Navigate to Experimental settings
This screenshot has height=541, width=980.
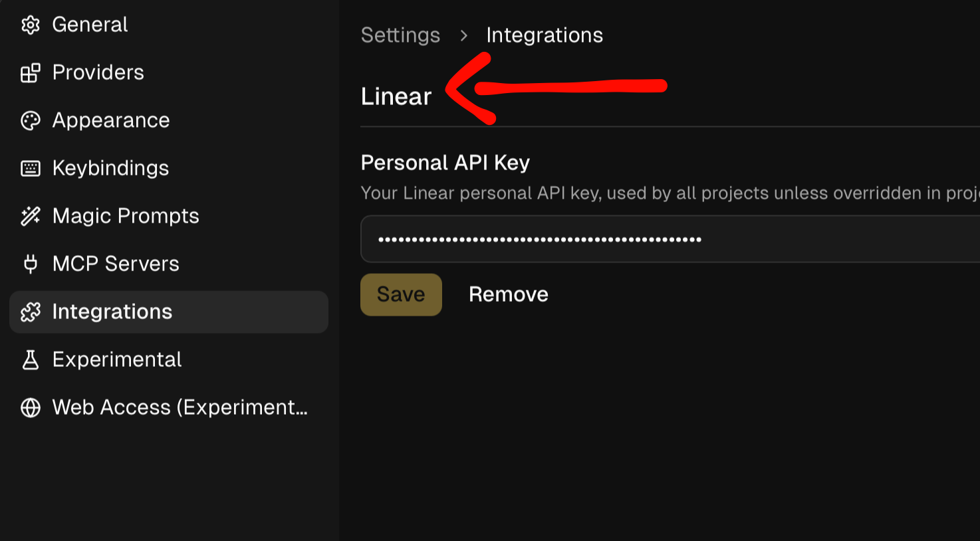tap(117, 360)
